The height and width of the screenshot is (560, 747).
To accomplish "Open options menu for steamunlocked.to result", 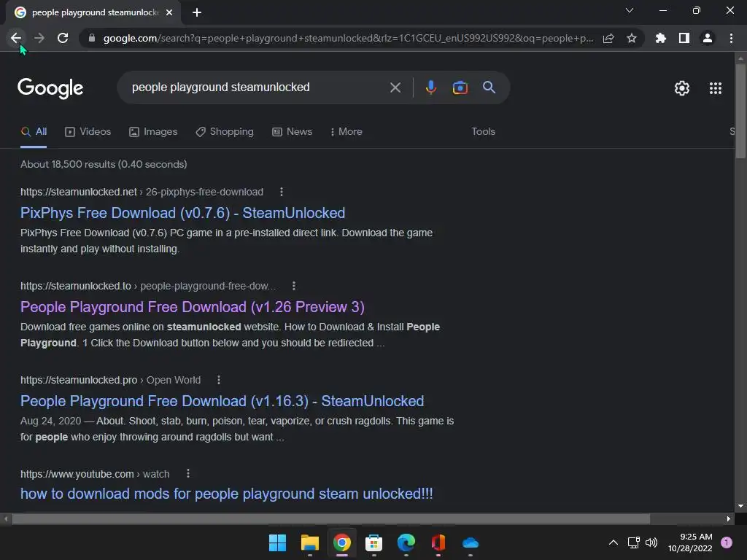I will tap(294, 286).
